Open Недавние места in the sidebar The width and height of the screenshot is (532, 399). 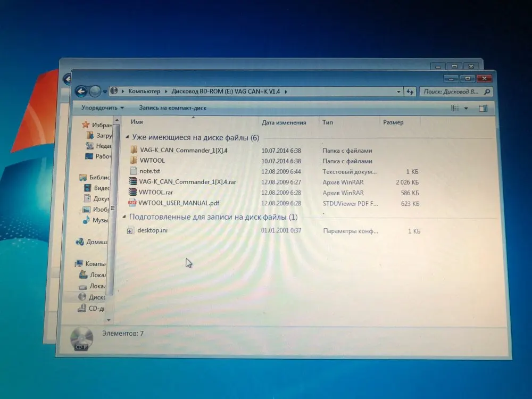(98, 146)
